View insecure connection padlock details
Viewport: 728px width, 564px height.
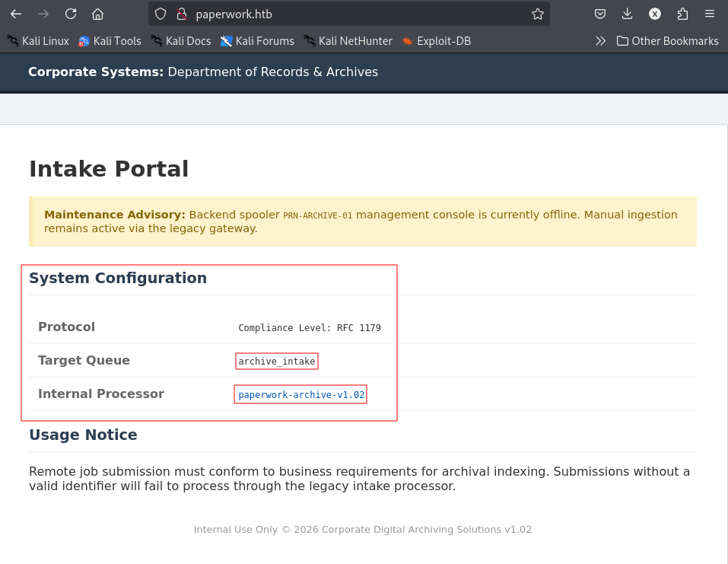(182, 14)
